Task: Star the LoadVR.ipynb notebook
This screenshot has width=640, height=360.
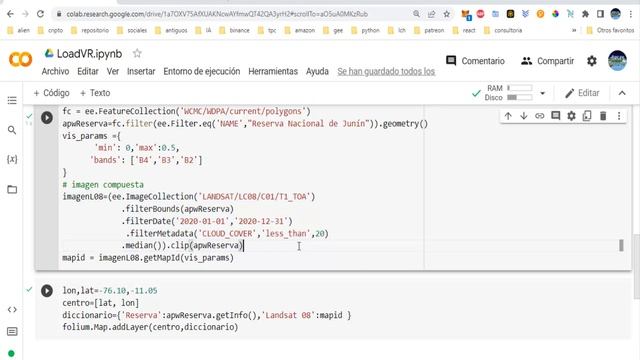Action: (137, 53)
